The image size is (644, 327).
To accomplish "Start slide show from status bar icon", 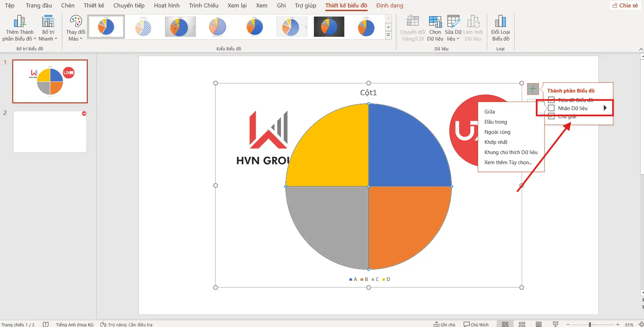I will (x=555, y=324).
